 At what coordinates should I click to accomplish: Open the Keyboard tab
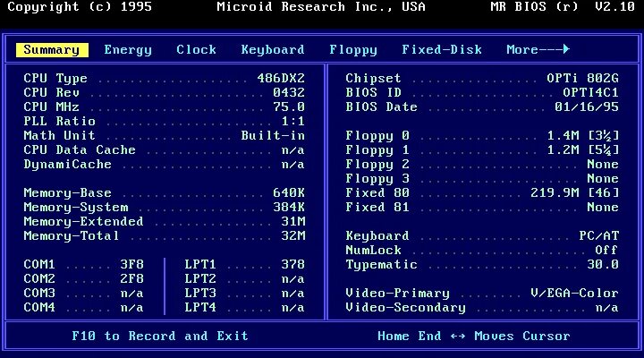(273, 50)
